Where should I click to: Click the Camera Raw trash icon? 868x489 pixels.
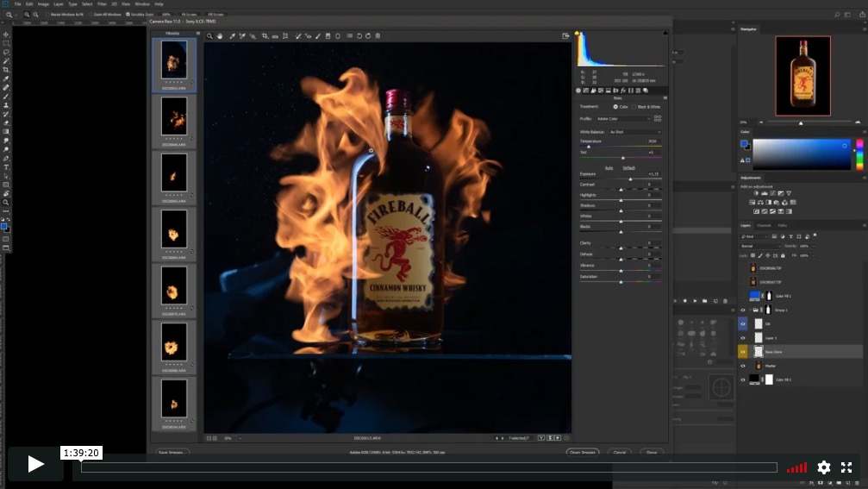coord(378,36)
